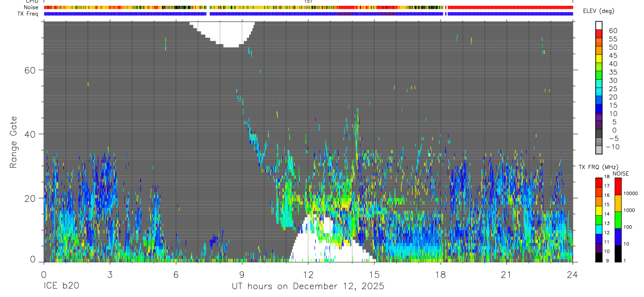Viewport: 644px width, 297px height.
Task: Click the '6' tick label on the time axis
Action: coord(176,274)
